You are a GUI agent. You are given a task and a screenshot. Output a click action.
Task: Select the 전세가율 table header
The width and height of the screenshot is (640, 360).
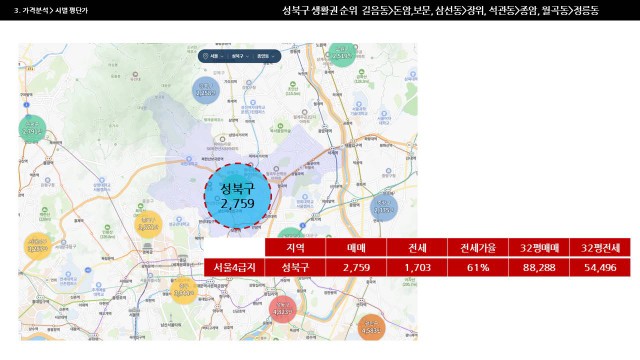coord(478,248)
